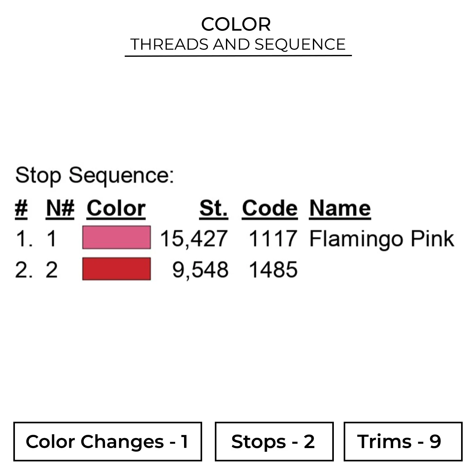This screenshot has width=476, height=476.
Task: Click the stitch count 9,548
Action: point(200,270)
